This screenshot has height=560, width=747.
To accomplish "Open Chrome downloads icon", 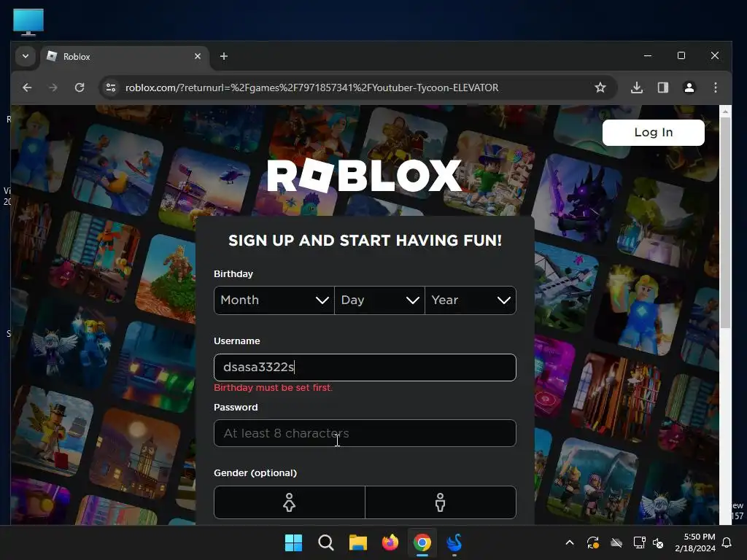I will (x=636, y=87).
